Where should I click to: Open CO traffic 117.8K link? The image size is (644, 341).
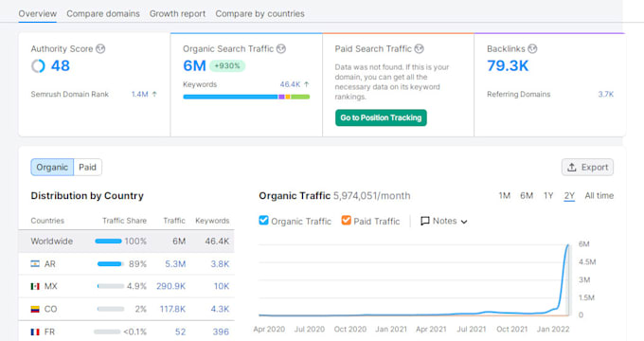pos(172,309)
